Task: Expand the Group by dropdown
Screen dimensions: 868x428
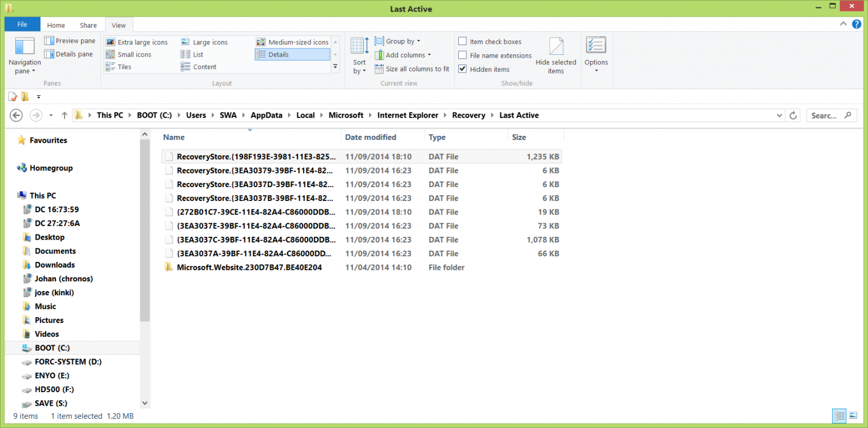Action: click(x=398, y=41)
